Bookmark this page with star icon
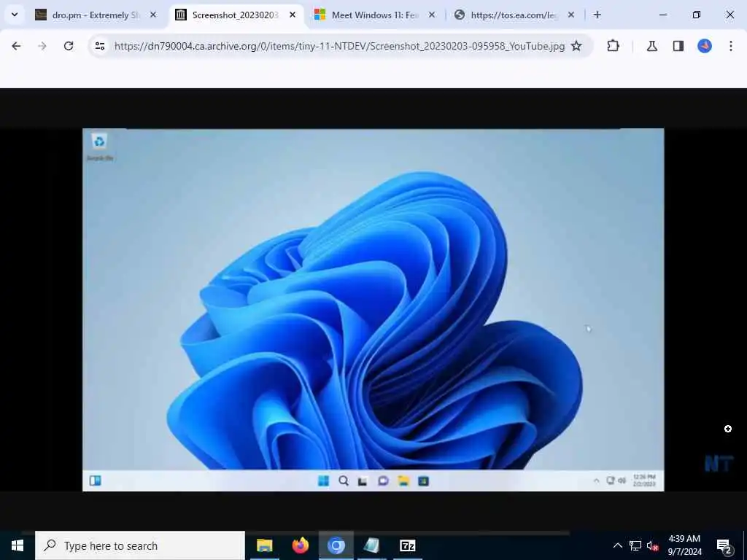The width and height of the screenshot is (747, 560). click(576, 46)
